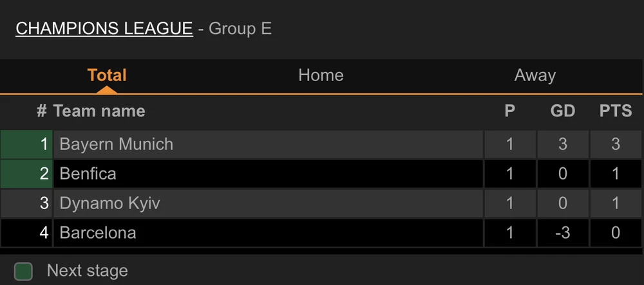
Task: Click the green rank 1 position cell
Action: [x=26, y=144]
